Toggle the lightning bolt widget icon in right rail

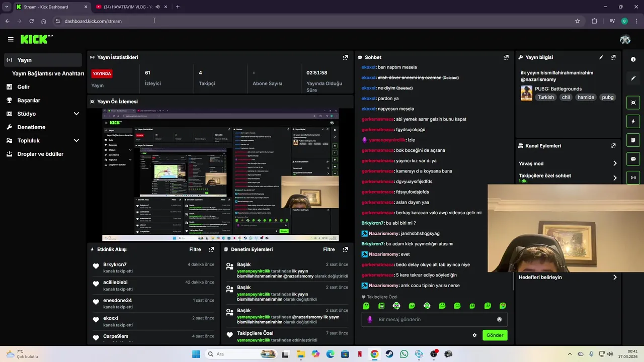633,121
